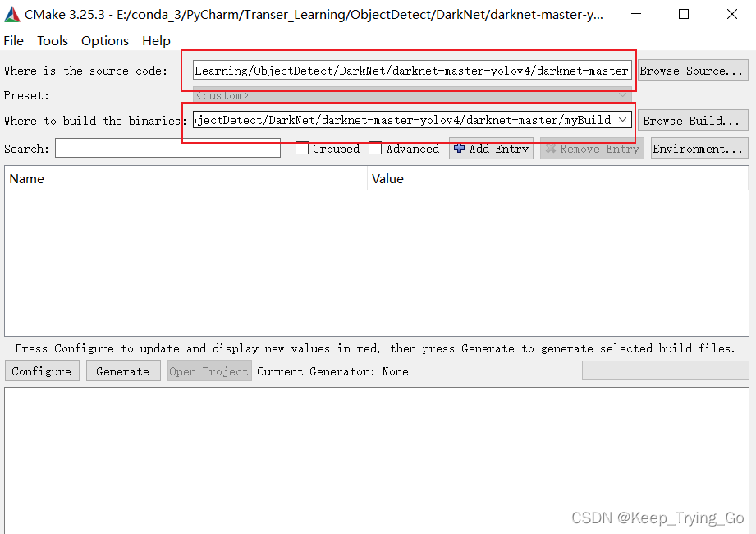Open the Environment dialog
This screenshot has width=756, height=534.
pyautogui.click(x=699, y=149)
